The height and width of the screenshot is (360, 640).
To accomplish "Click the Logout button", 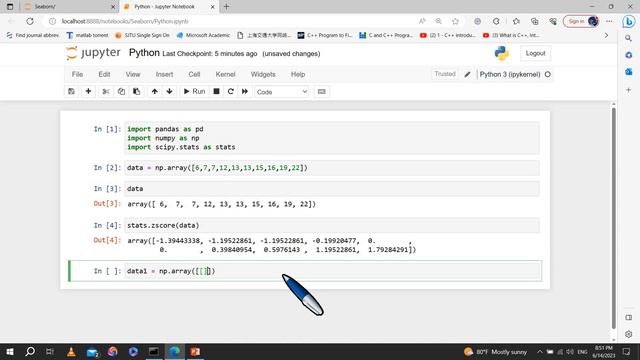I will tap(535, 53).
